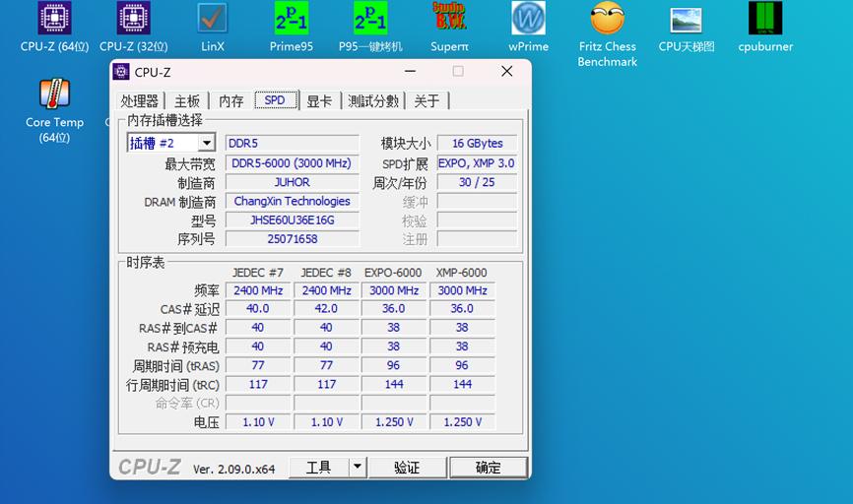Click the 42.0 CAS latency value
The width and height of the screenshot is (853, 504).
point(326,309)
